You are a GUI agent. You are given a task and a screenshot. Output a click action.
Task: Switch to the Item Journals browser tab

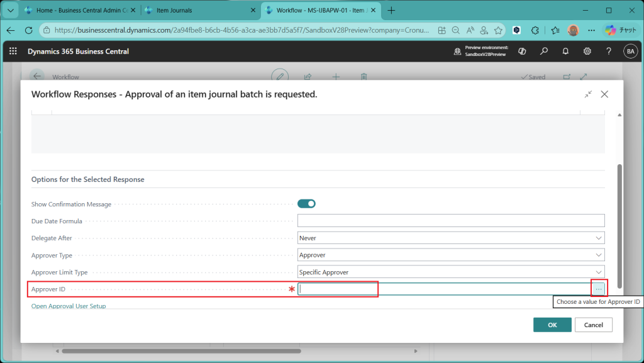(x=198, y=10)
